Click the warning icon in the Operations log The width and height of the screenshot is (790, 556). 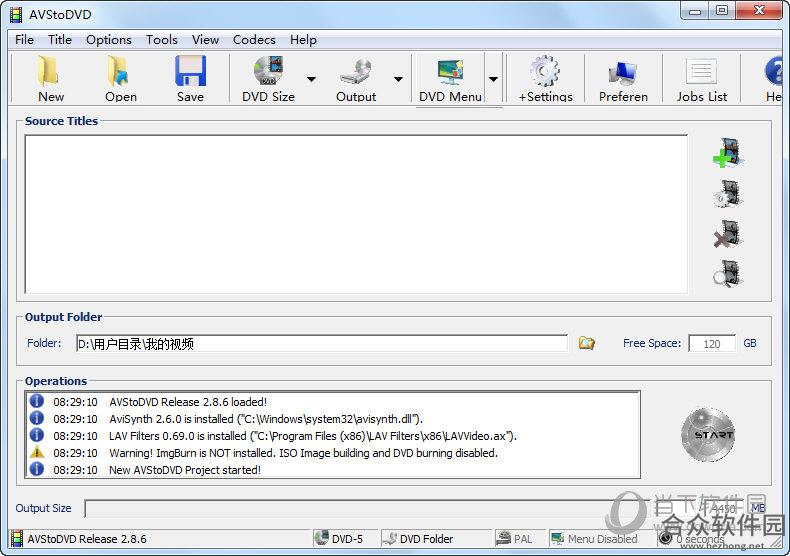click(37, 452)
